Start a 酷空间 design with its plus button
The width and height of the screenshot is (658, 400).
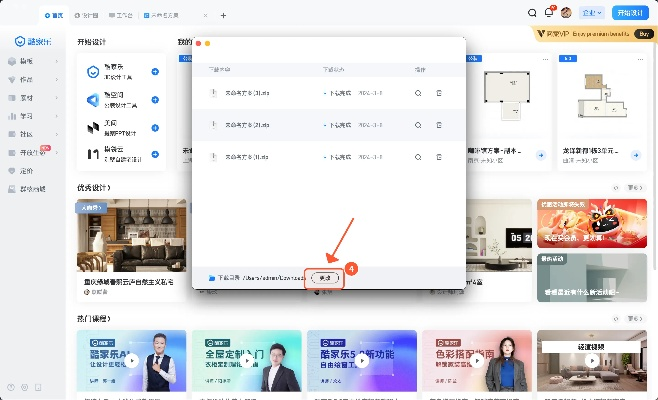pyautogui.click(x=155, y=100)
